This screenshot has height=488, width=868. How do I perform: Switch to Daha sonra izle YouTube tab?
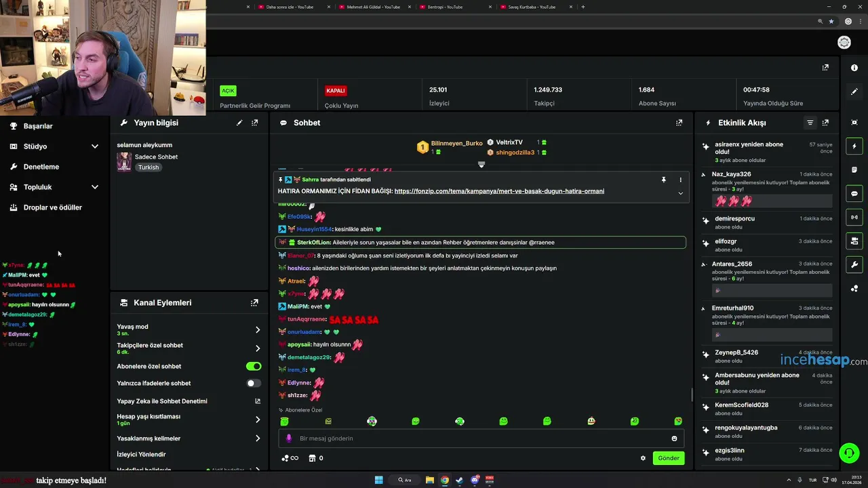292,7
